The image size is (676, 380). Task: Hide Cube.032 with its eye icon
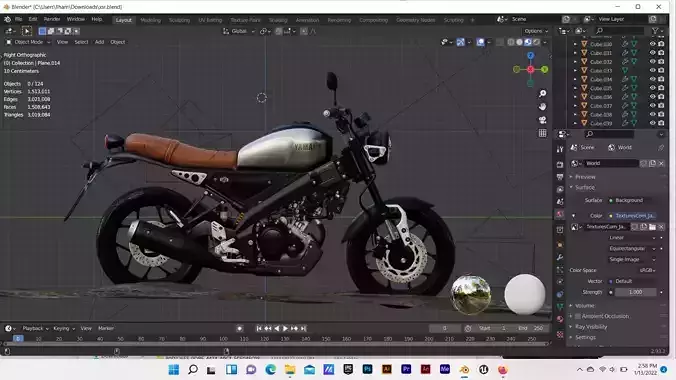point(652,62)
